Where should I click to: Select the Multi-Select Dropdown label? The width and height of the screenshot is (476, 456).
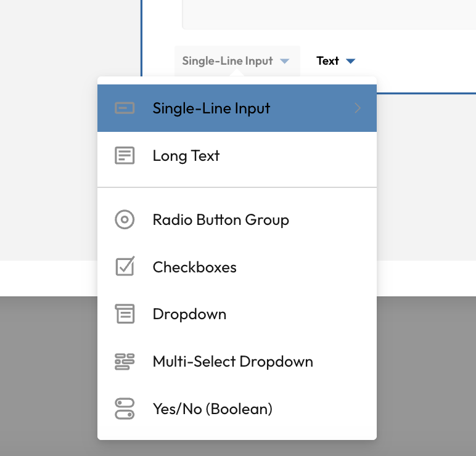(233, 362)
